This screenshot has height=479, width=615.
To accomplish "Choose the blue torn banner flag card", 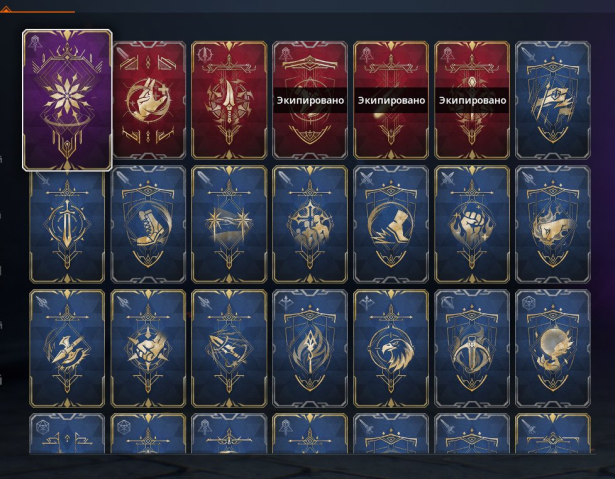I will tap(553, 100).
